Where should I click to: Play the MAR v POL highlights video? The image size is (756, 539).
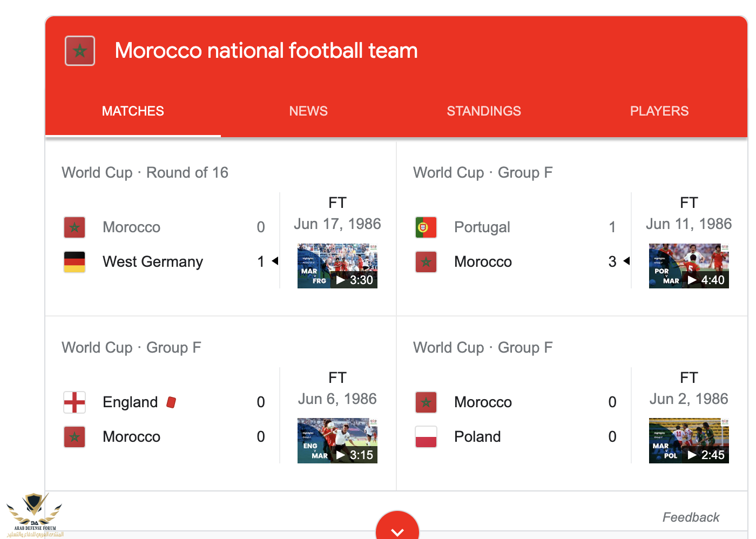(689, 441)
